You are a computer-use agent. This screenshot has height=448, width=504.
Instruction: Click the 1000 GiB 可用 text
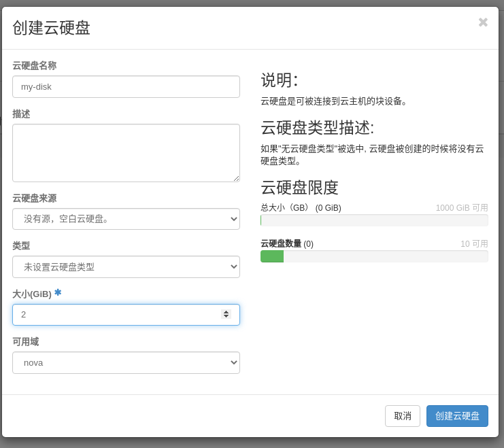point(462,207)
